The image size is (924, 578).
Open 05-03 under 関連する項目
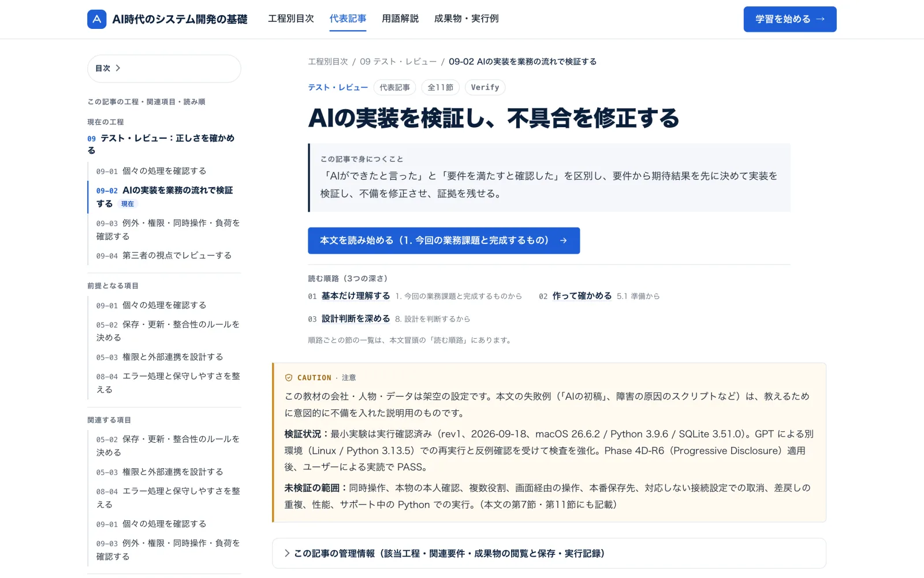[x=160, y=472]
